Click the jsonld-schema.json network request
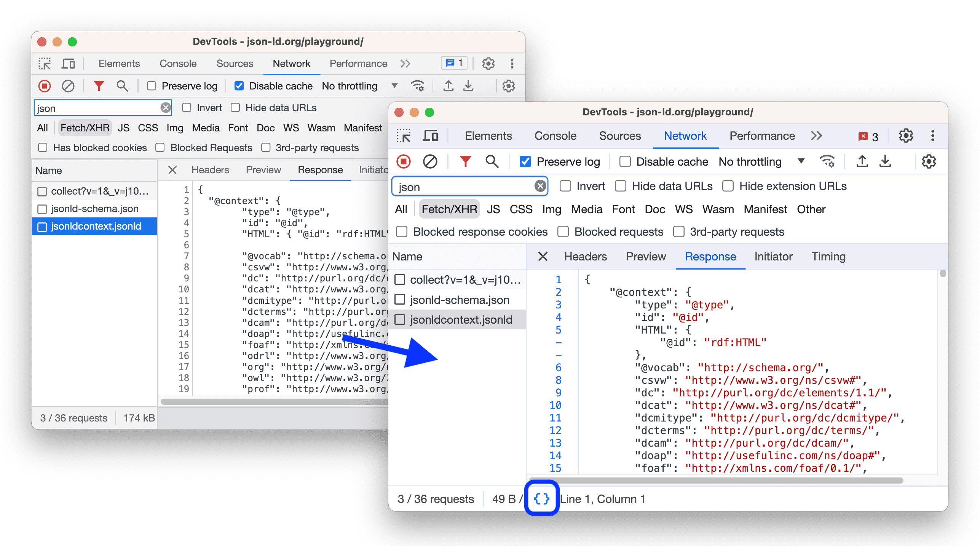This screenshot has width=980, height=546. click(460, 300)
